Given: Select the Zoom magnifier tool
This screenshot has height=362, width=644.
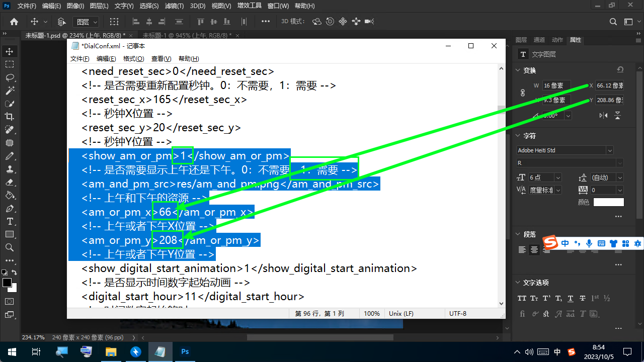Looking at the screenshot, I should pos(10,247).
